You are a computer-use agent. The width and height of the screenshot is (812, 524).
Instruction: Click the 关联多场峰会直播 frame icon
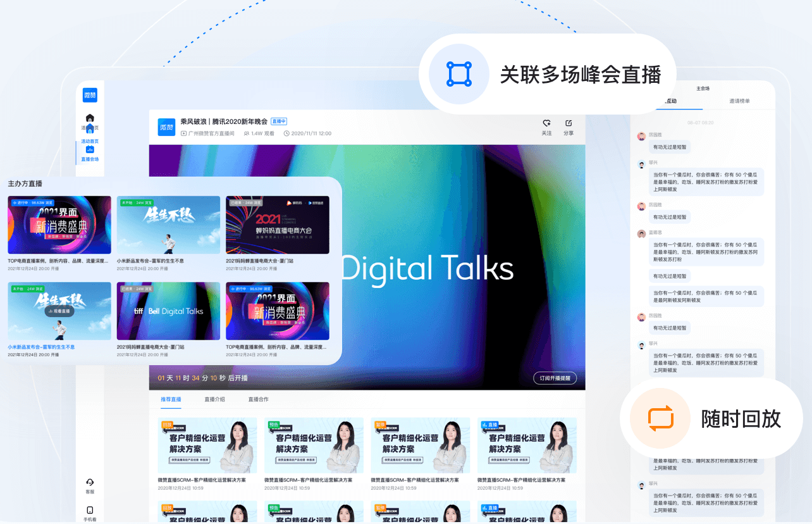click(458, 74)
